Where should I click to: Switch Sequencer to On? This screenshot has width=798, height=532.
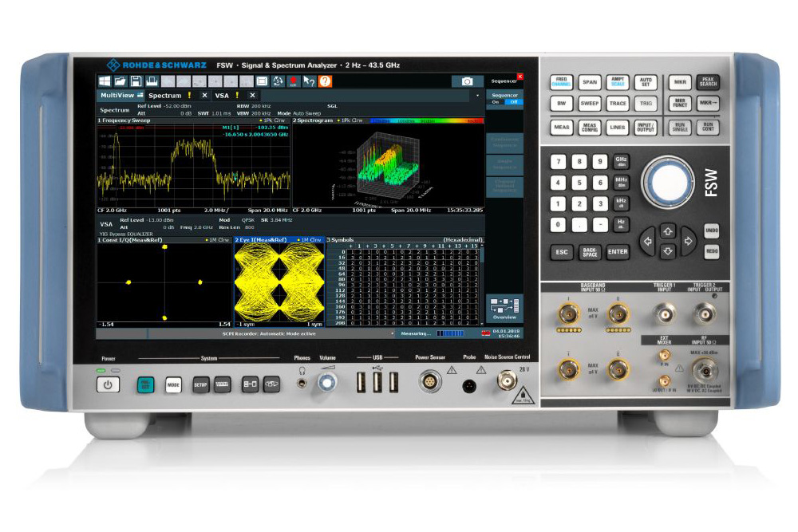tap(496, 101)
